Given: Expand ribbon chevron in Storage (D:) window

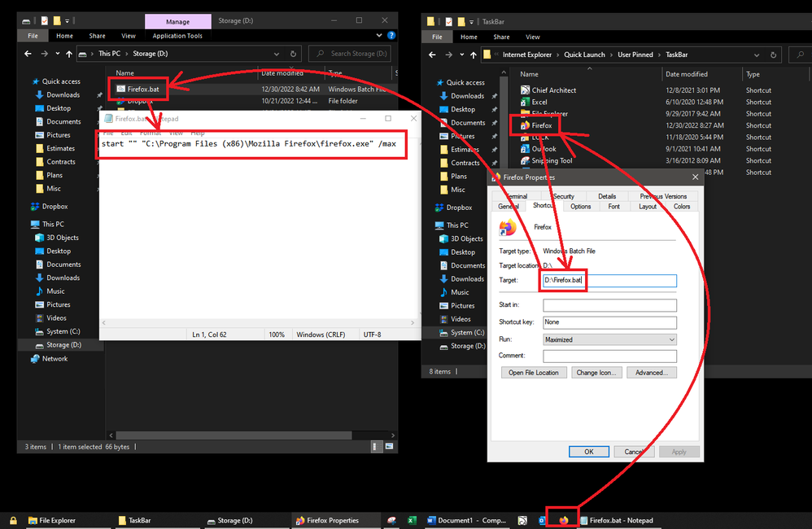Looking at the screenshot, I should coord(379,35).
